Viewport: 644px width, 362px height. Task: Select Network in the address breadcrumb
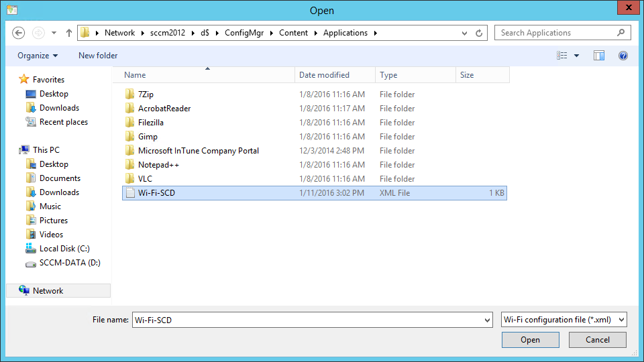point(119,33)
